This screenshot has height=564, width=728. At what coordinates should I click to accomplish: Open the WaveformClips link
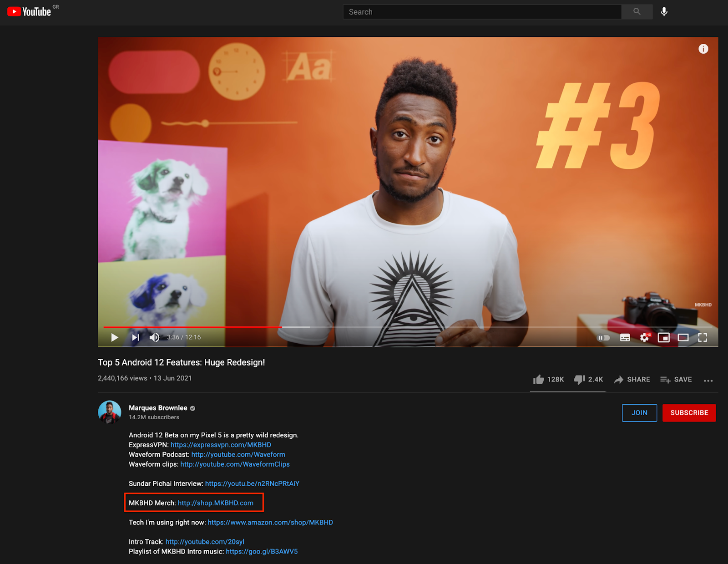point(235,464)
